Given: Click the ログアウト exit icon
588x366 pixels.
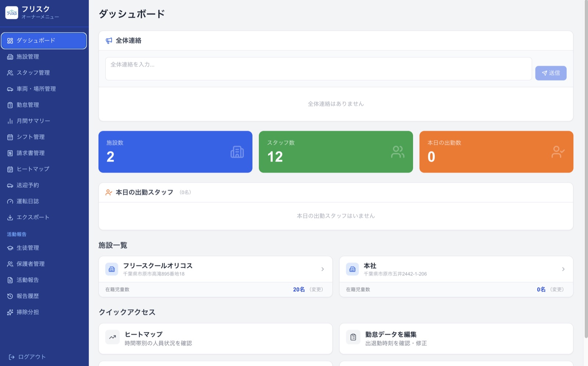Looking at the screenshot, I should [12, 357].
